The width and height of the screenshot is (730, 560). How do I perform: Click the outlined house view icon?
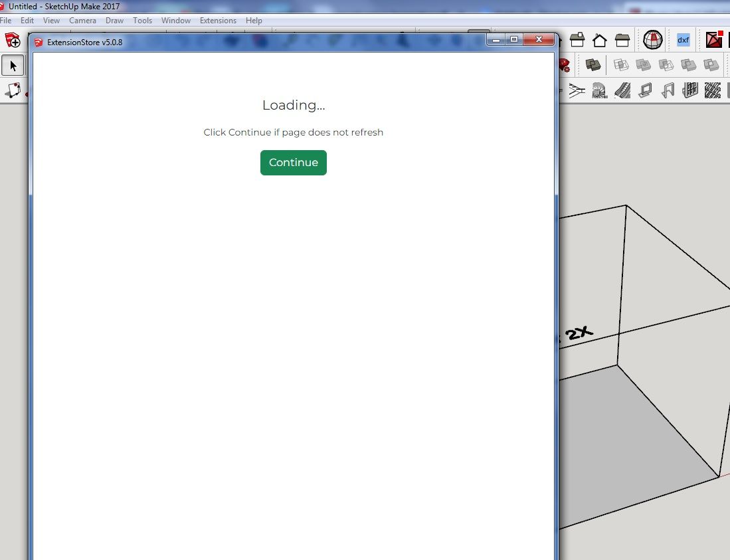[600, 40]
